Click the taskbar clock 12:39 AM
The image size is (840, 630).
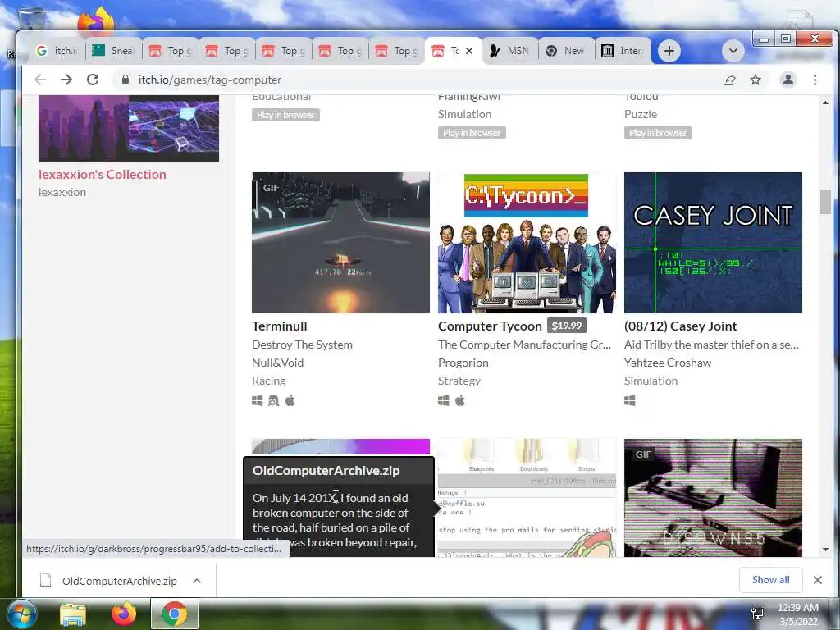click(797, 608)
